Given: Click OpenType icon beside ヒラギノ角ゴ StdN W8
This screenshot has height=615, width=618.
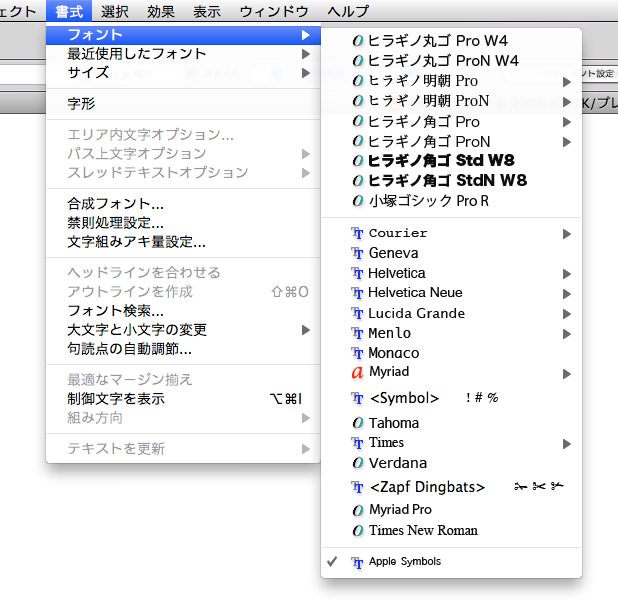Looking at the screenshot, I should click(x=357, y=181).
